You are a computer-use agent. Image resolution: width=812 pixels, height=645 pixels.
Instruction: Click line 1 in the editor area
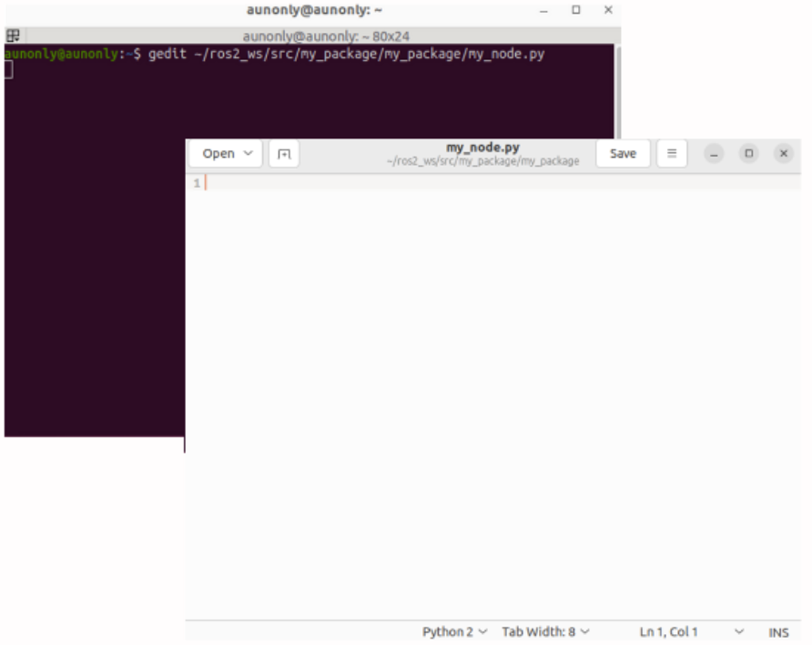coord(455,183)
